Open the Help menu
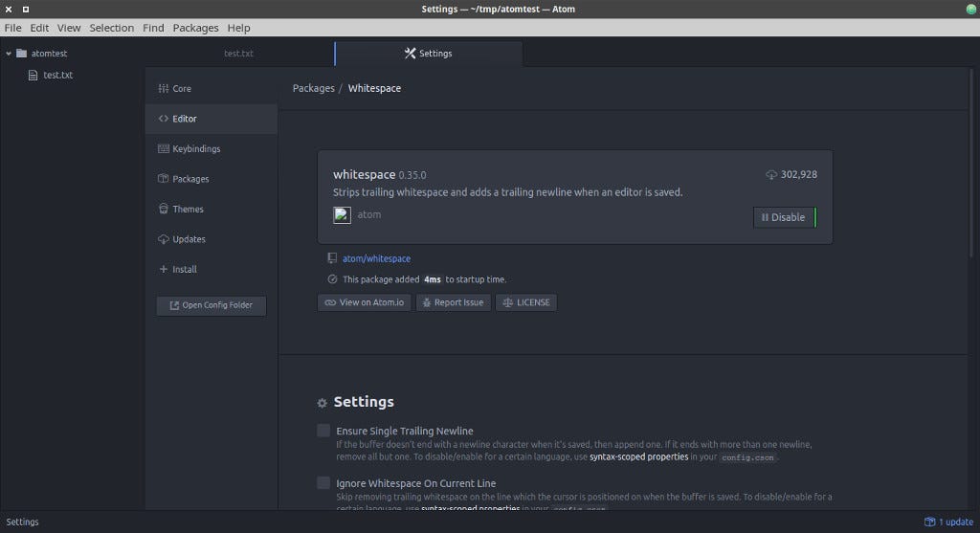 (x=238, y=28)
